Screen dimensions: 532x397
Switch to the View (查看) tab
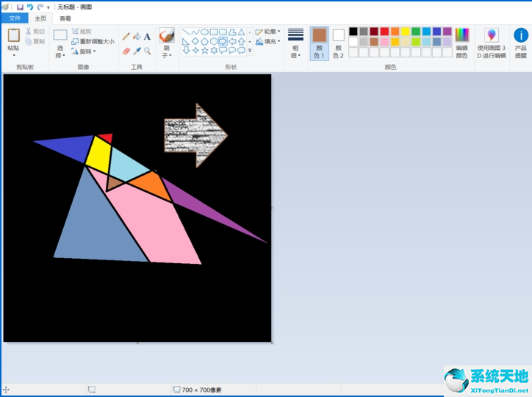(65, 18)
